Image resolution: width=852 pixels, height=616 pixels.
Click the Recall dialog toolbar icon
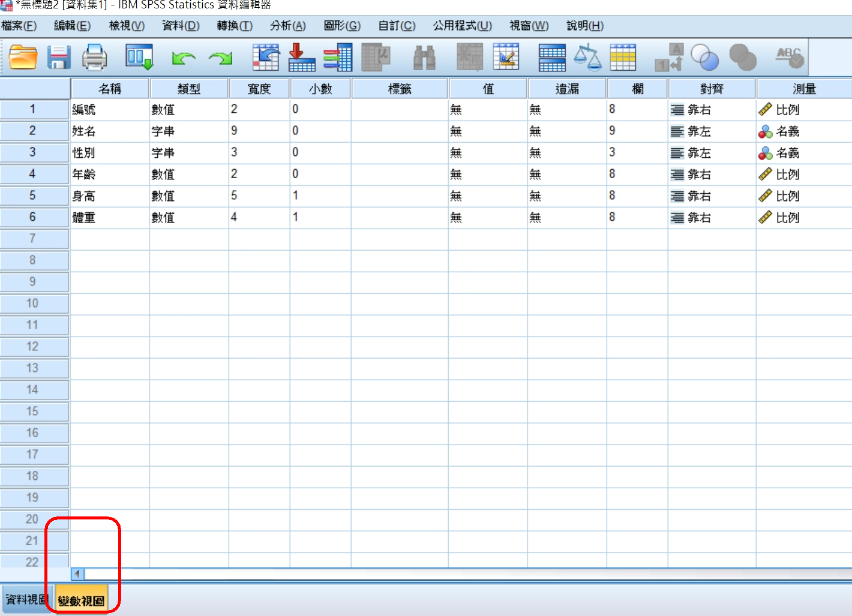139,58
